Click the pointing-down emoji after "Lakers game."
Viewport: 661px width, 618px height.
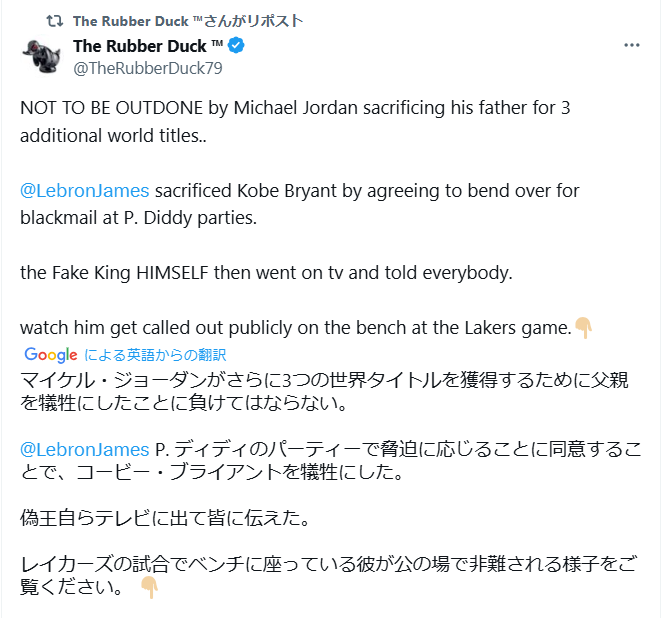[584, 327]
